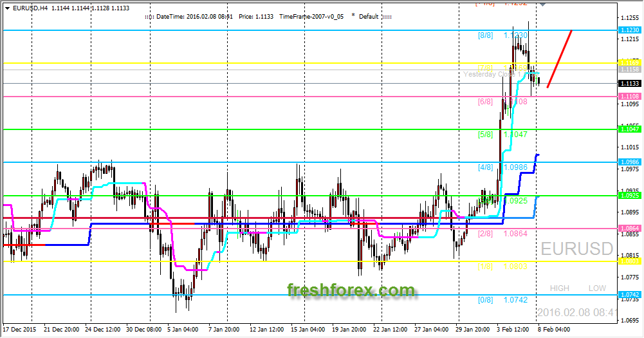Click the pink 1.1108 price axis tag
644x338 pixels.
click(x=629, y=96)
